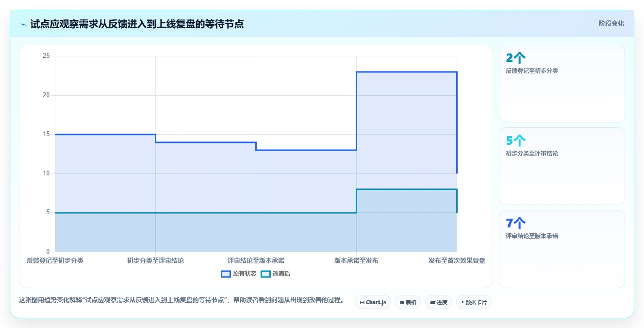
Task: Click x-axis label 版本承诺至发布
Action: coord(356,260)
